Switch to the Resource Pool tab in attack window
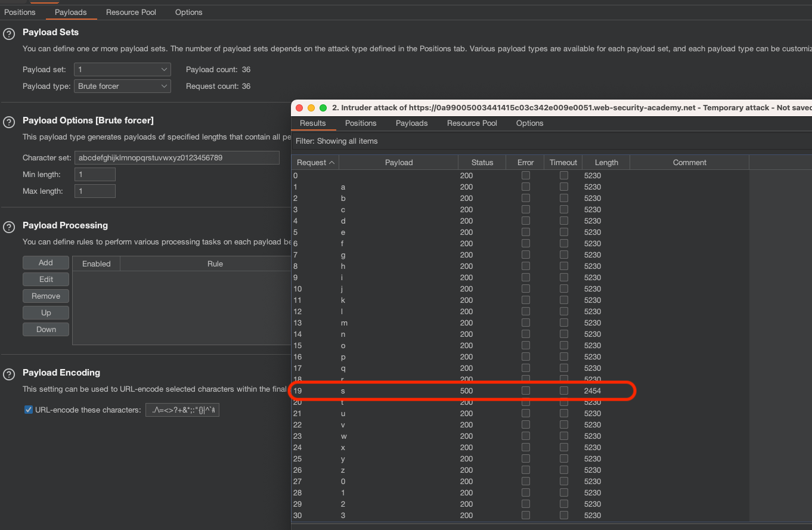The image size is (812, 530). [472, 123]
